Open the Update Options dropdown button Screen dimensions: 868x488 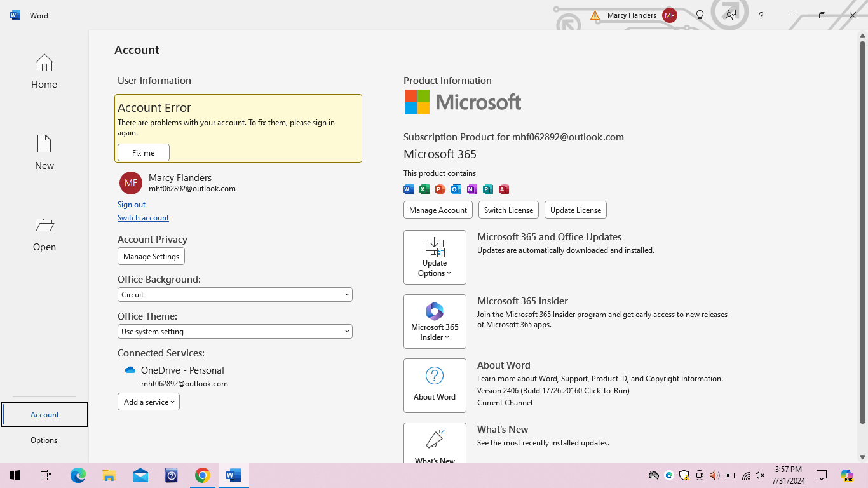pos(435,257)
